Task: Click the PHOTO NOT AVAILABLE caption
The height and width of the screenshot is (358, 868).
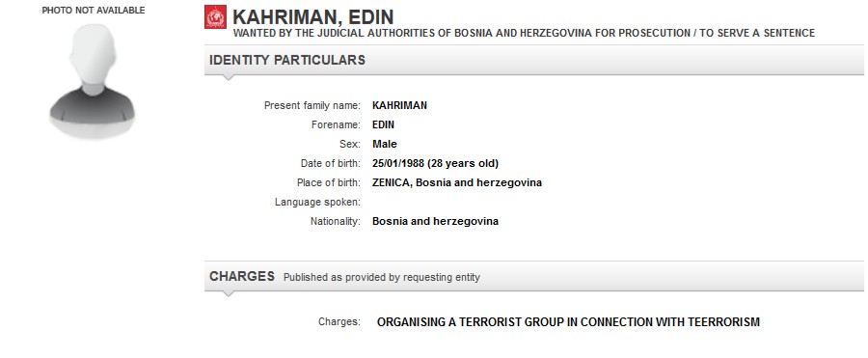Action: tap(94, 11)
